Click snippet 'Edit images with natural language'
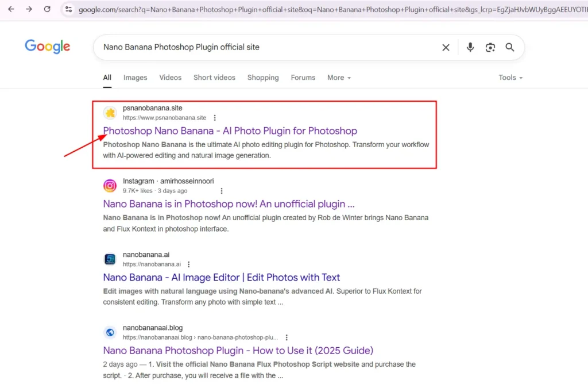 pos(262,297)
